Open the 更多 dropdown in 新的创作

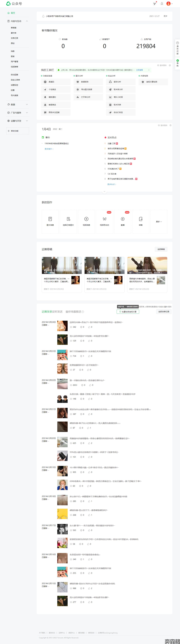(159, 222)
